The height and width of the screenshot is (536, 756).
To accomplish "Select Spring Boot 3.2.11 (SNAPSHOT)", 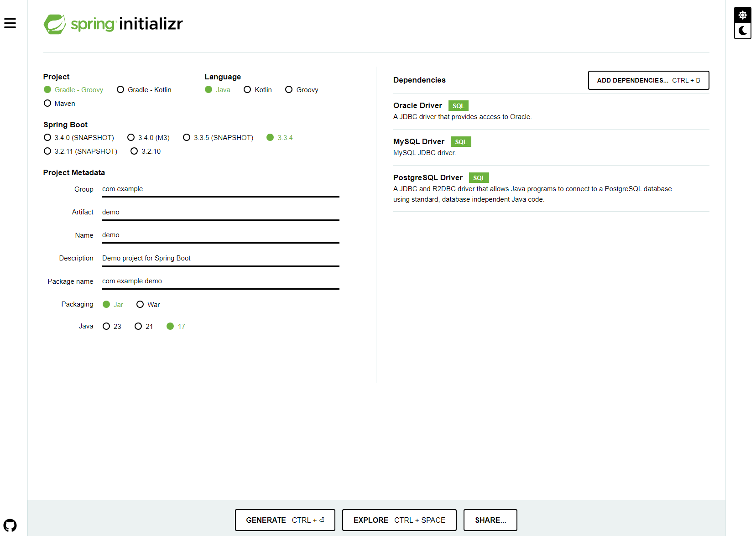I will pyautogui.click(x=80, y=151).
